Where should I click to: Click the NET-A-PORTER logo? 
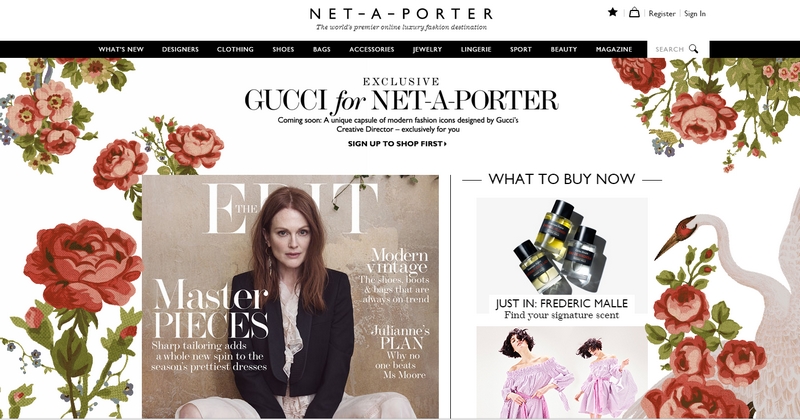click(x=401, y=14)
